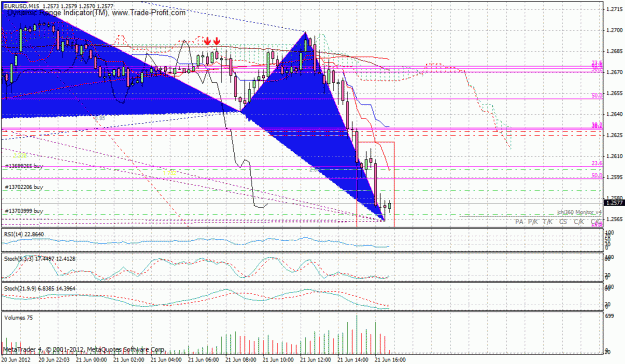Click the 38.2 Fibonacci level label
The width and height of the screenshot is (625, 364).
coord(597,125)
